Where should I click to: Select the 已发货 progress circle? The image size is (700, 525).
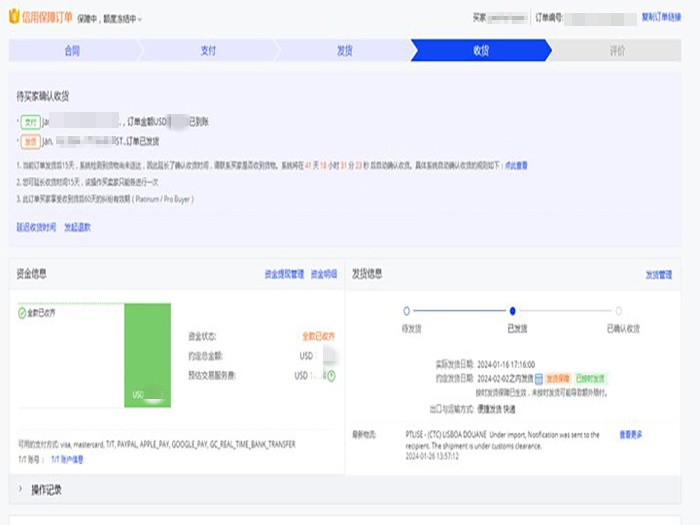[x=512, y=311]
